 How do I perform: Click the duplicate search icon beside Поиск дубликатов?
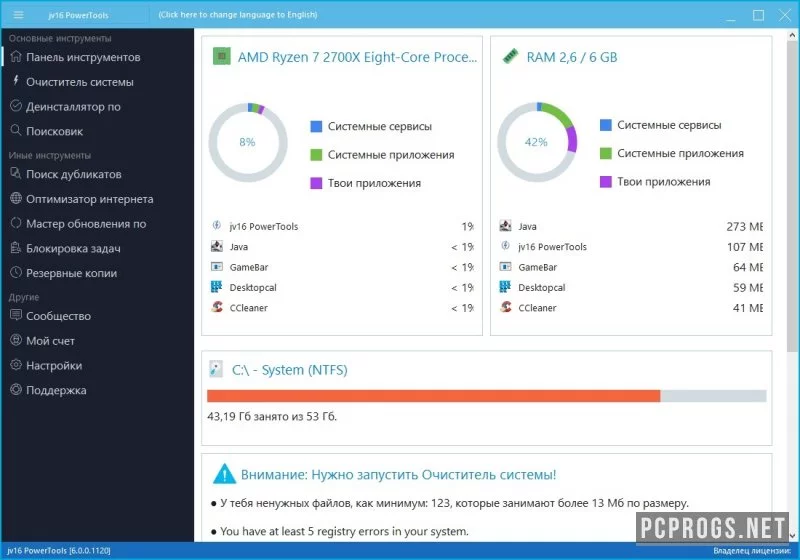(16, 173)
